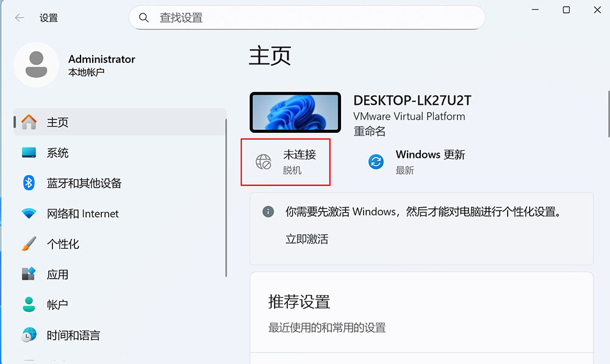
Task: Click the Administrator profile avatar
Action: coord(36,65)
